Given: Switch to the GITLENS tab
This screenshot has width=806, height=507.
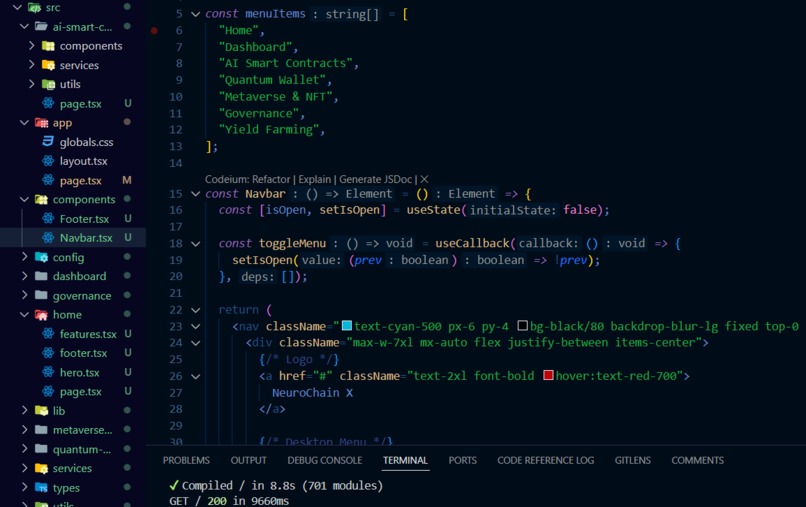Looking at the screenshot, I should [632, 460].
